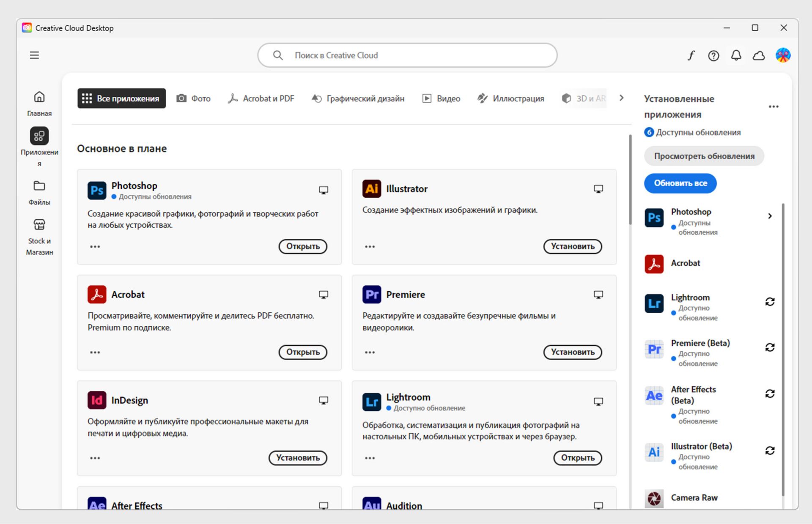
Task: Click the desktop device icon on InDesign card
Action: (324, 400)
